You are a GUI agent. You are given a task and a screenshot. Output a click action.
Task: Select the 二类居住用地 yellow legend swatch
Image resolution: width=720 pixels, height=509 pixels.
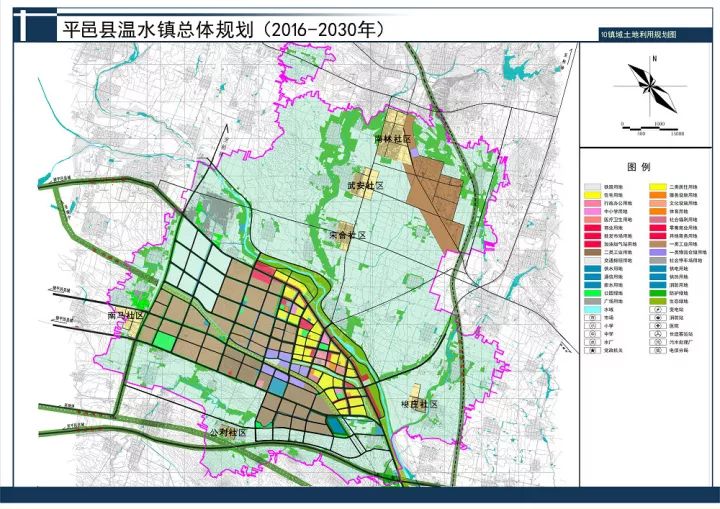click(x=656, y=187)
